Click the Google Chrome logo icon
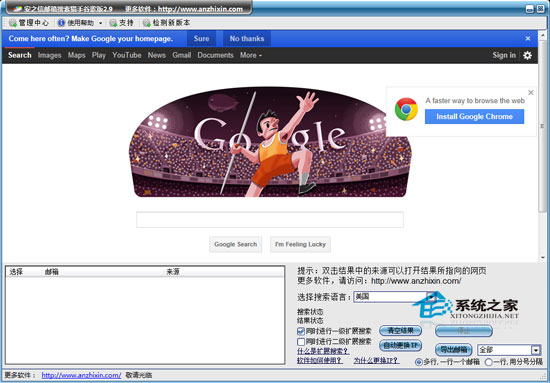The image size is (550, 383). [x=406, y=109]
